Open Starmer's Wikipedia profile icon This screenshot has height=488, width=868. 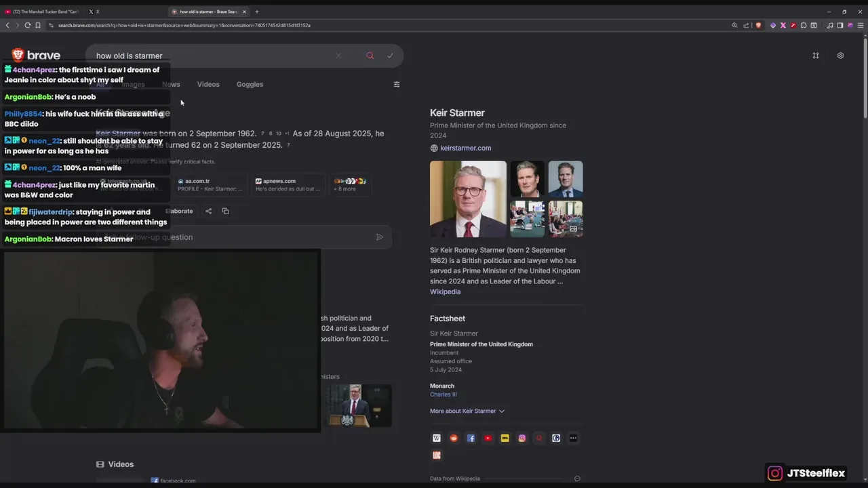pyautogui.click(x=437, y=439)
